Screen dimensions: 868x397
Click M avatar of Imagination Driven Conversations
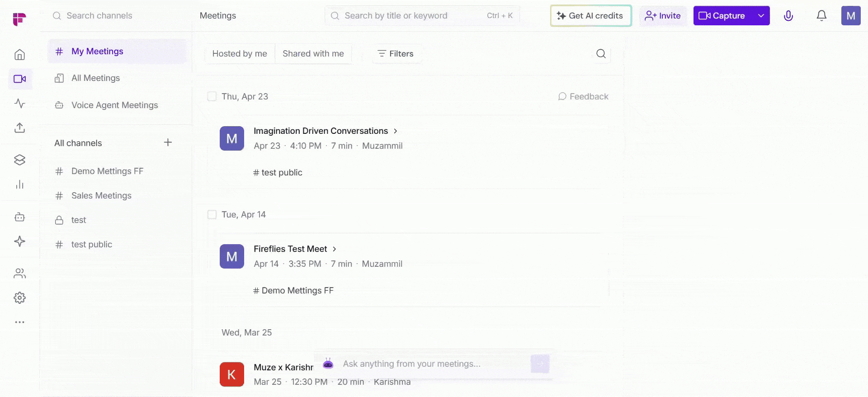(232, 138)
